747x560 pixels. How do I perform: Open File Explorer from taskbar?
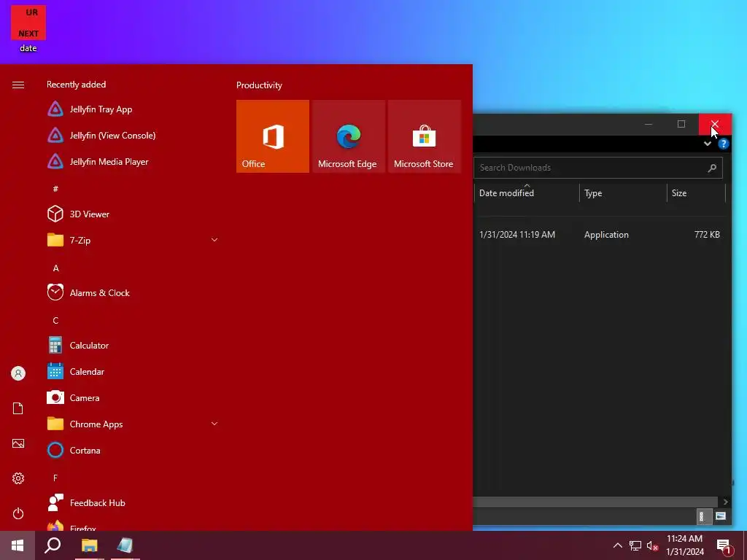coord(89,545)
